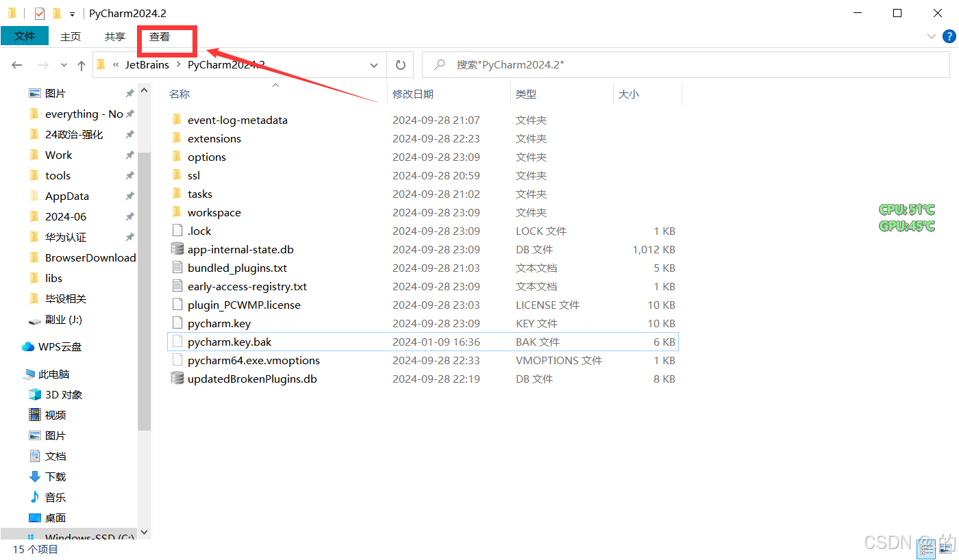Viewport: 959px width, 560px height.
Task: Click the Properties quick-access toolbar icon
Action: coord(40,13)
